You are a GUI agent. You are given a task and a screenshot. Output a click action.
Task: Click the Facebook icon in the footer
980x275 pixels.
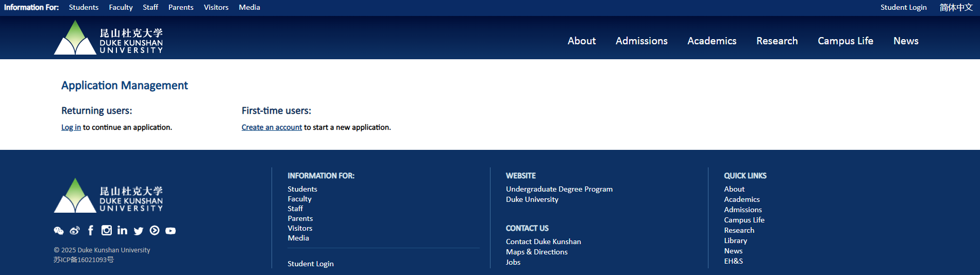coord(91,230)
